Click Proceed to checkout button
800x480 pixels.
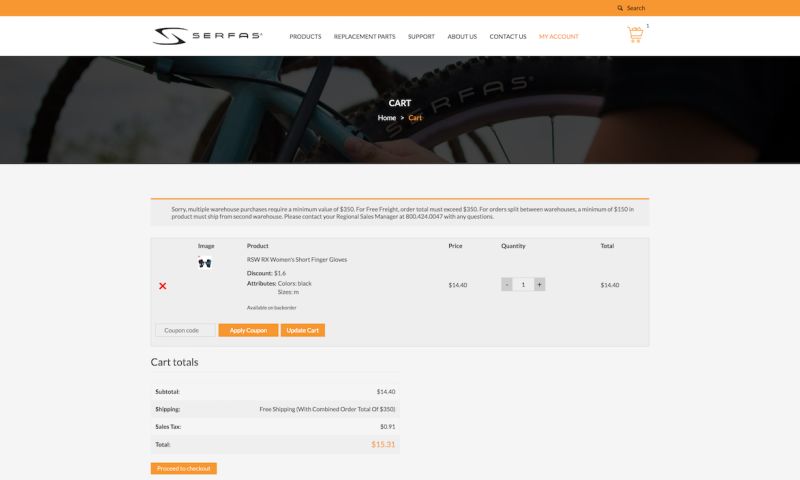pyautogui.click(x=184, y=468)
